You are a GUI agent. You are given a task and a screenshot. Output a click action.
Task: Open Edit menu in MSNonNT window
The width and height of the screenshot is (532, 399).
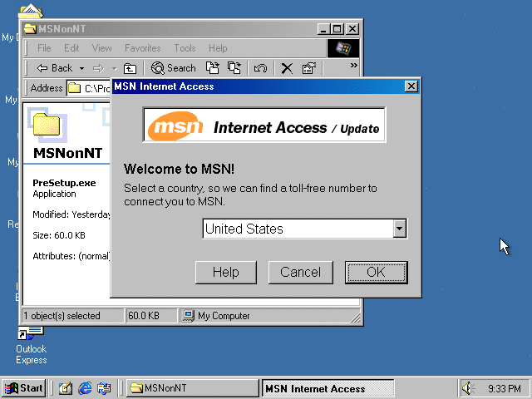coord(71,48)
